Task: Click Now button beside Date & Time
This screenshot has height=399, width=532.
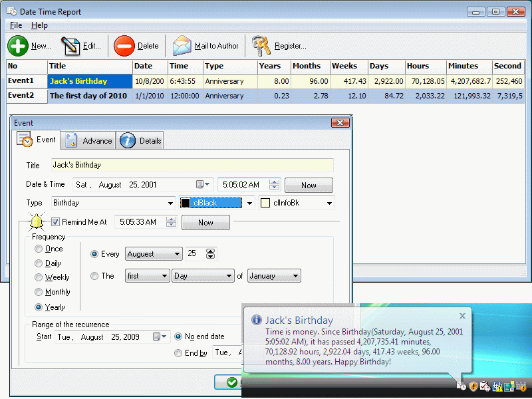Action: click(x=309, y=186)
